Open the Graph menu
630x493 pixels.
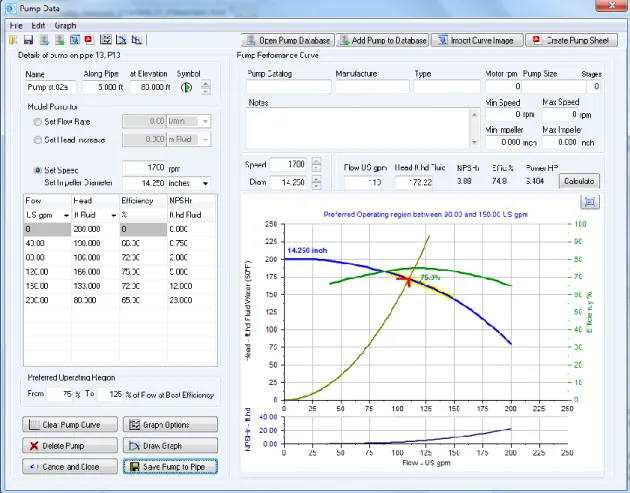tap(65, 26)
